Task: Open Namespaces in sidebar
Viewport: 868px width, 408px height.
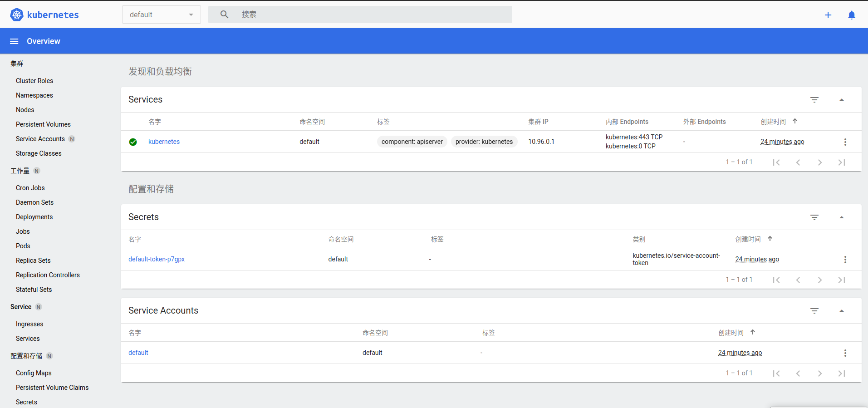Action: 34,95
